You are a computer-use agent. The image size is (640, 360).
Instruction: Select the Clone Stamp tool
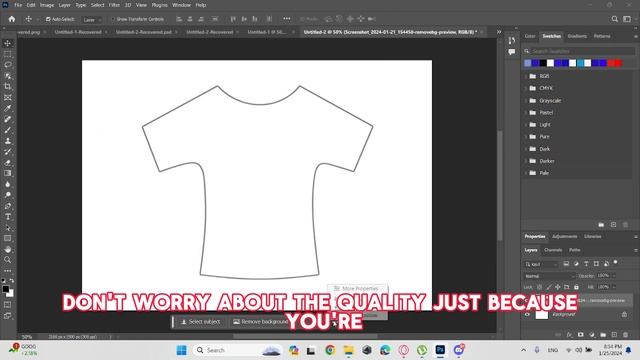pyautogui.click(x=8, y=141)
